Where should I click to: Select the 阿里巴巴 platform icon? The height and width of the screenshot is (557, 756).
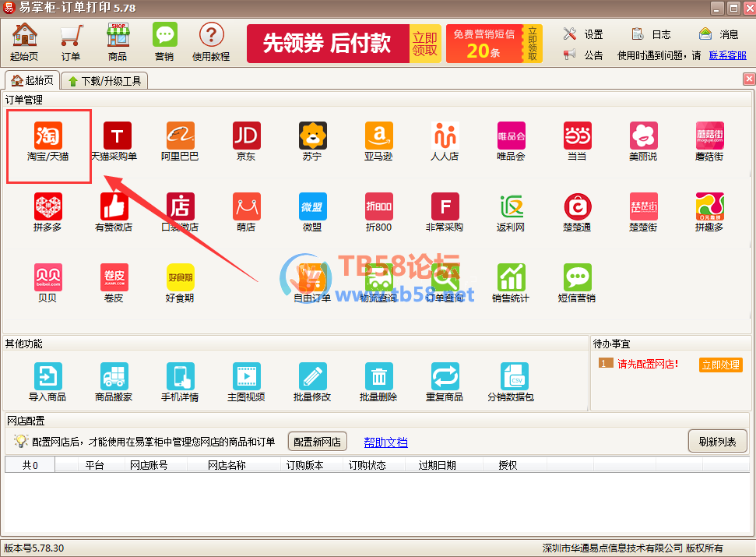tap(180, 141)
